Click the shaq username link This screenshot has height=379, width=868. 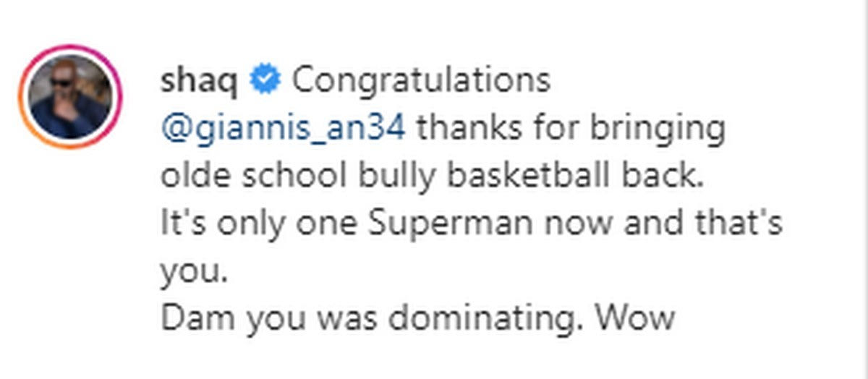pos(198,81)
